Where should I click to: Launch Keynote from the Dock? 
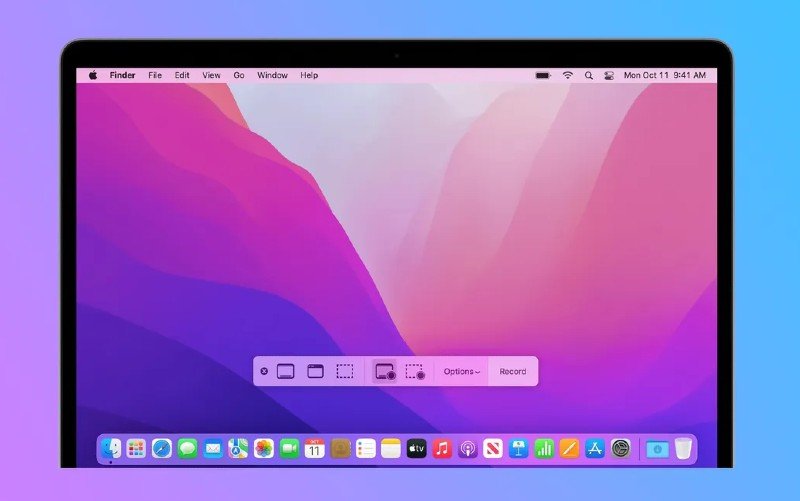coord(518,448)
